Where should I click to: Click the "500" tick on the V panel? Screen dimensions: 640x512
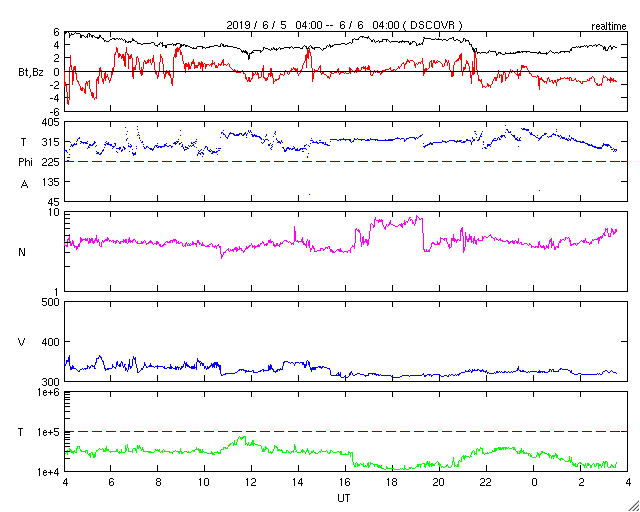pos(51,302)
